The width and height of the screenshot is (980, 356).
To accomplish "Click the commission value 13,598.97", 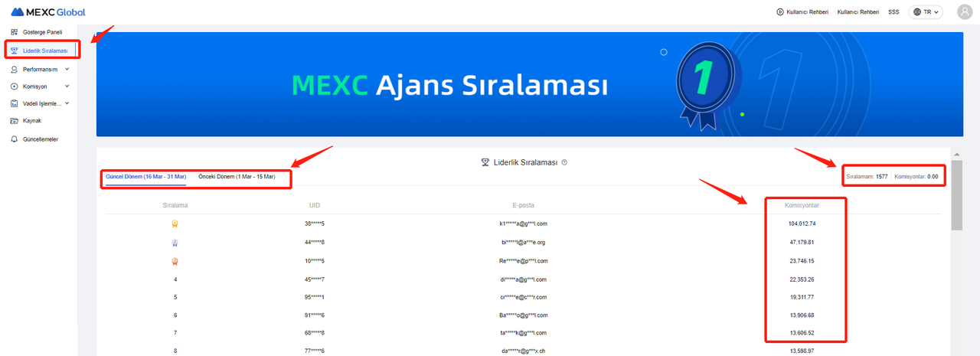I will click(x=802, y=351).
